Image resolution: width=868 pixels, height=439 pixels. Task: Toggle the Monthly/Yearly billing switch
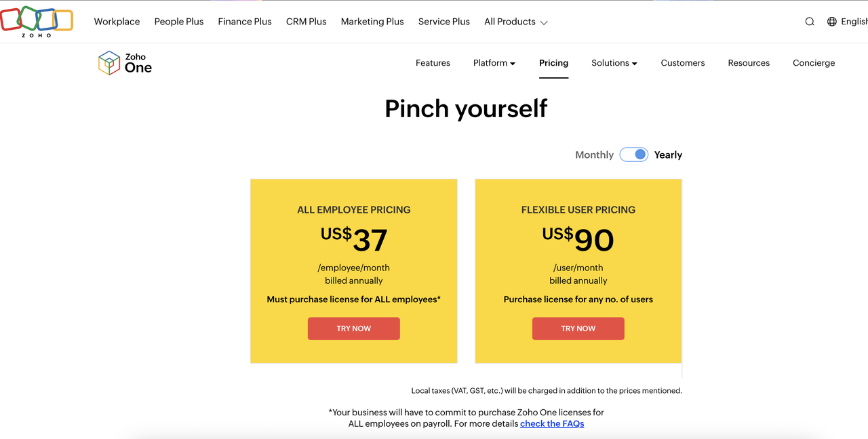[634, 154]
